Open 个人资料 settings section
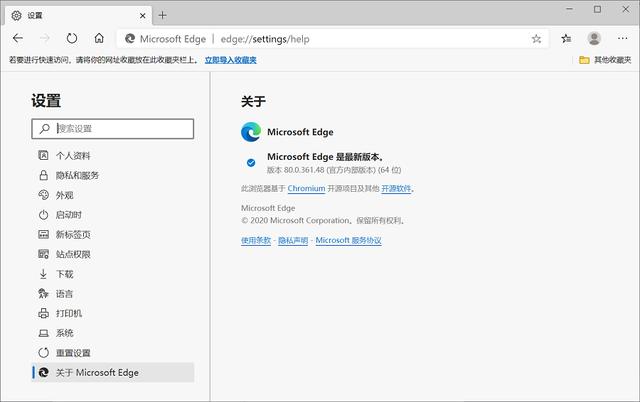 click(113, 155)
